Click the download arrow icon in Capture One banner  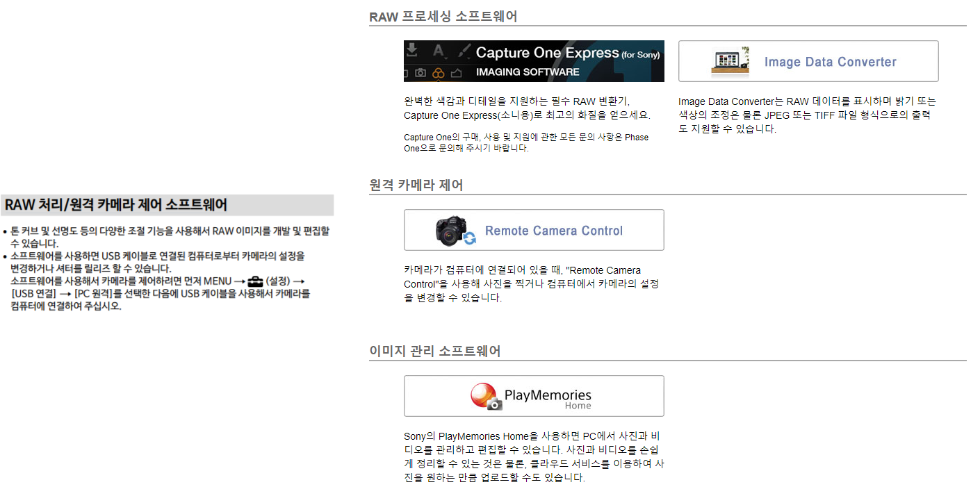412,50
